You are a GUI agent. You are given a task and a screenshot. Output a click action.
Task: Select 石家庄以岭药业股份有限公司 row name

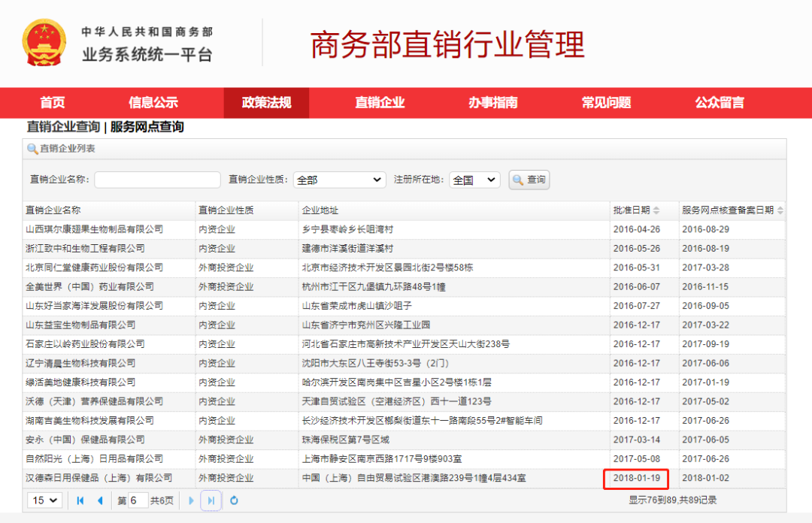pos(86,344)
